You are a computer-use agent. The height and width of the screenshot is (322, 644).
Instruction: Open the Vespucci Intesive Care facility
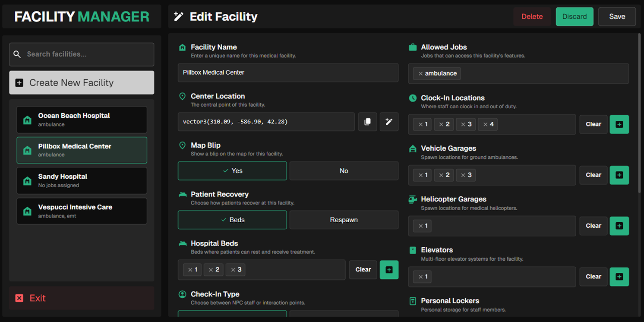click(82, 211)
